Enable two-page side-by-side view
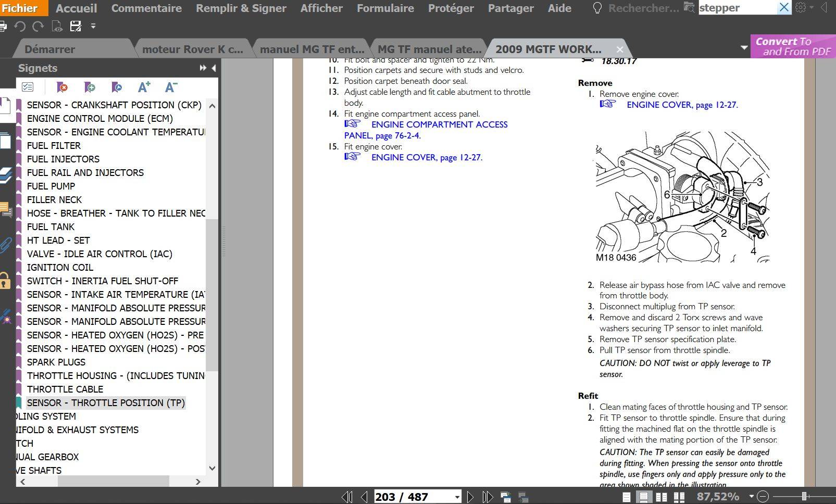This screenshot has height=504, width=836. point(660,496)
